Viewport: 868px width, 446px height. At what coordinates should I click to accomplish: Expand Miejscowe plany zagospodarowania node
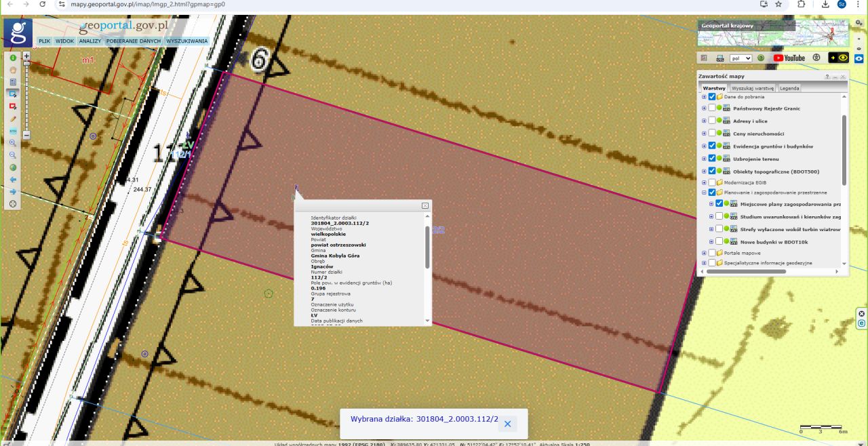711,203
